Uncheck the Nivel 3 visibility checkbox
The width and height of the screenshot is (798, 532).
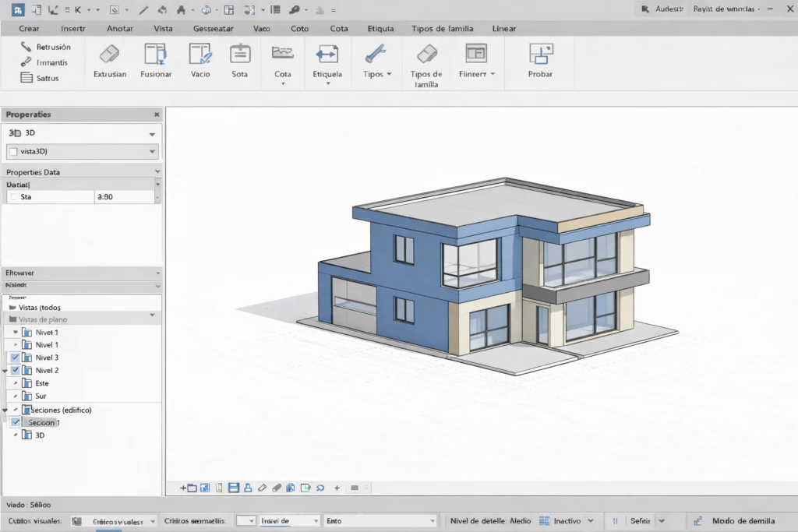point(13,357)
